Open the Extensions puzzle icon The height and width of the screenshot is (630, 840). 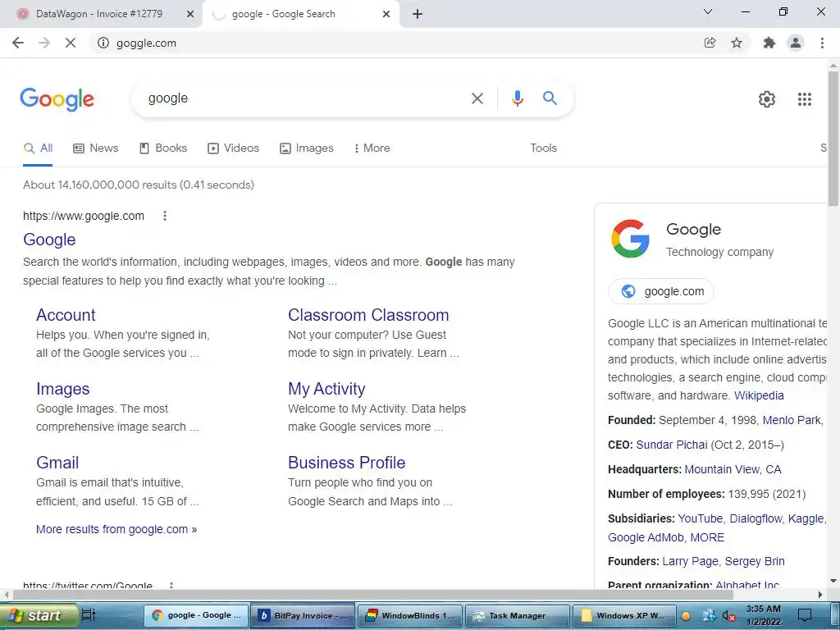click(x=769, y=43)
